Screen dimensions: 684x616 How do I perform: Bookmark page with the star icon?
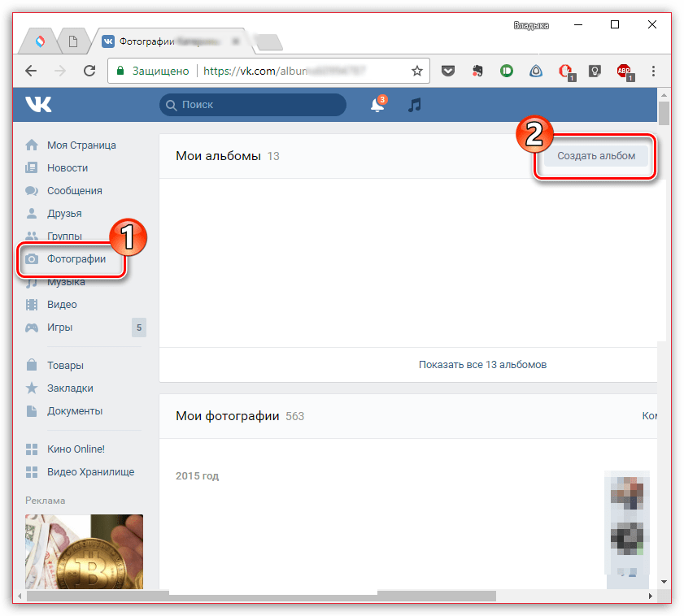click(416, 72)
